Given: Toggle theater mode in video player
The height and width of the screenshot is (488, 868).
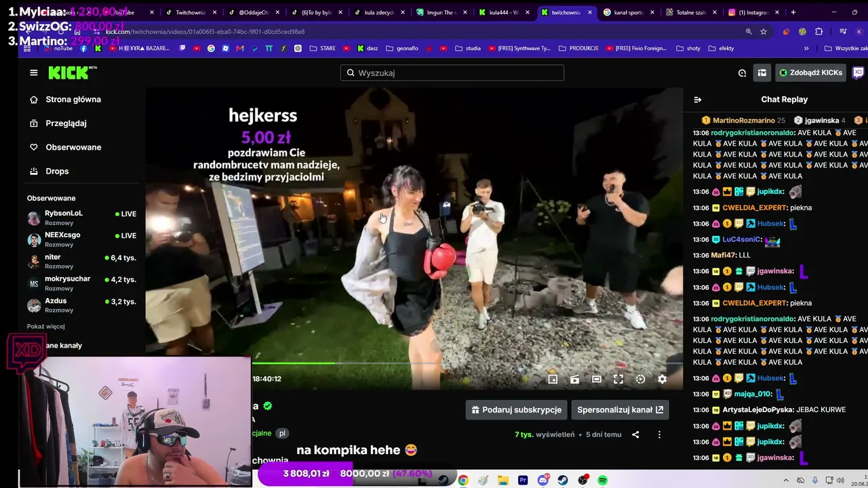Looking at the screenshot, I should click(597, 380).
